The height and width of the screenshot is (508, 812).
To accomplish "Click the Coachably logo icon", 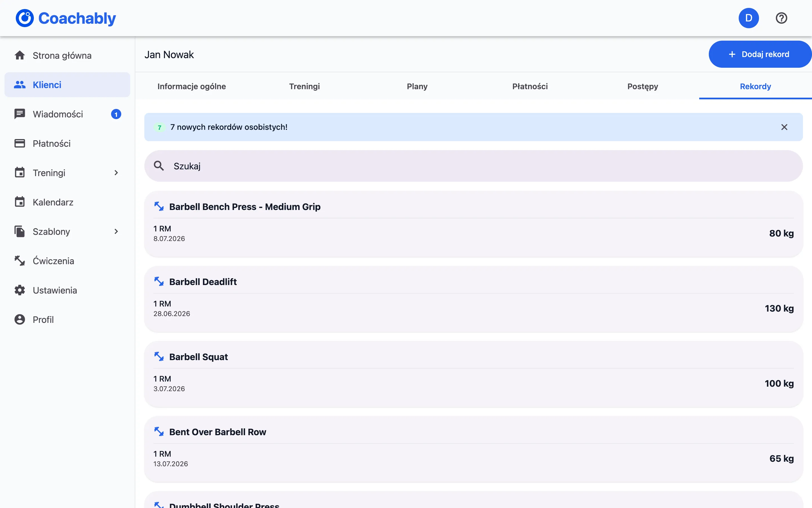I will pyautogui.click(x=25, y=18).
